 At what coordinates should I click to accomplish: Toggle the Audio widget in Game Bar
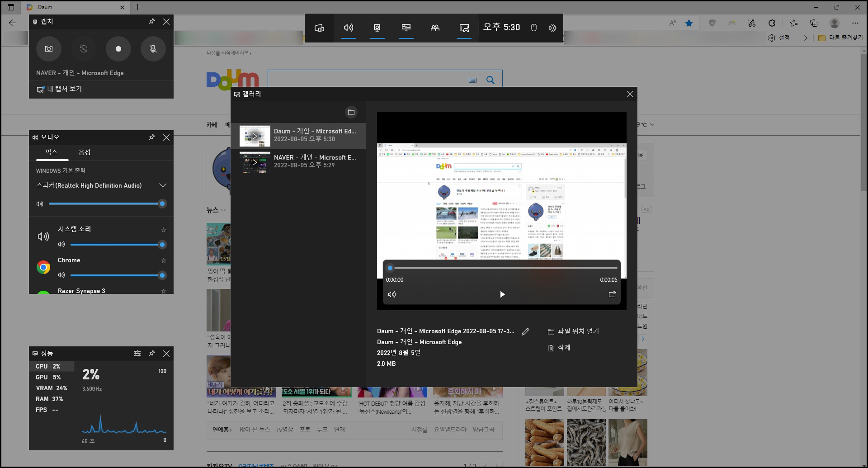[348, 28]
